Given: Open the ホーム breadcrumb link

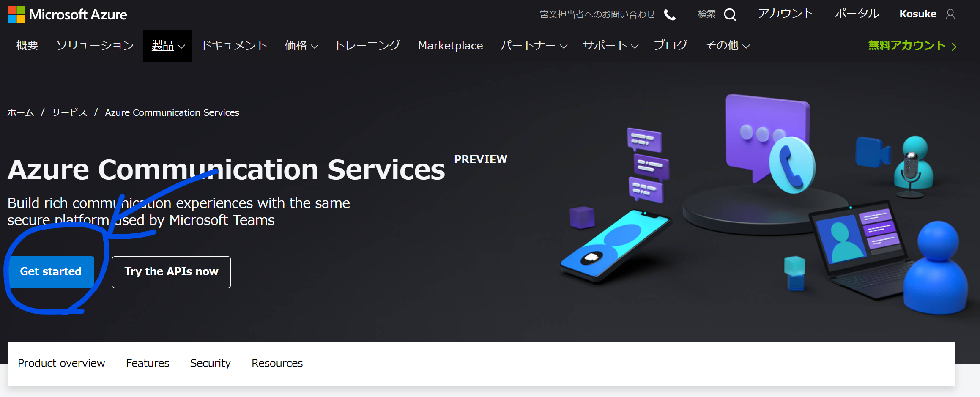Looking at the screenshot, I should click(20, 112).
